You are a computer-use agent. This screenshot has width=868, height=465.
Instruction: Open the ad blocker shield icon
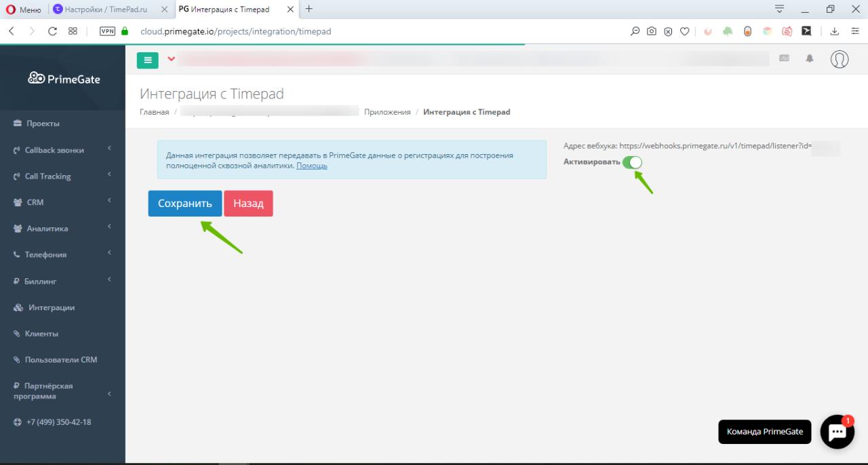click(x=668, y=31)
